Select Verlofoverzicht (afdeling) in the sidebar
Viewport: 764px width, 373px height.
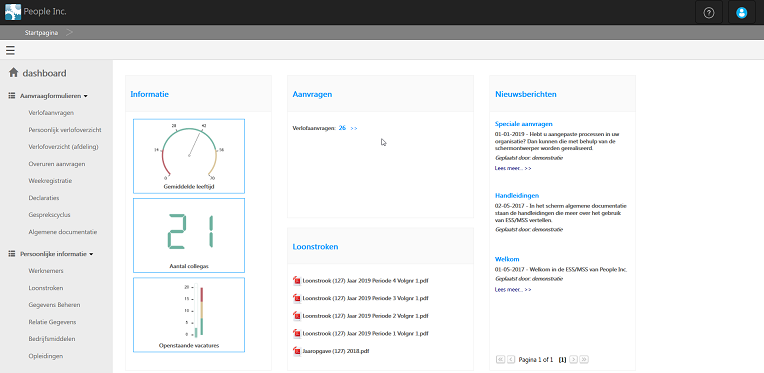pos(64,147)
